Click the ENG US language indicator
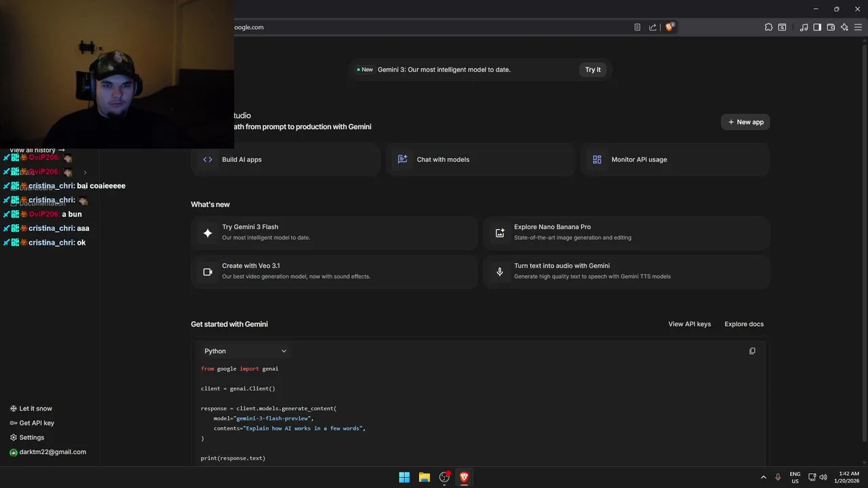868x488 pixels. [x=795, y=477]
